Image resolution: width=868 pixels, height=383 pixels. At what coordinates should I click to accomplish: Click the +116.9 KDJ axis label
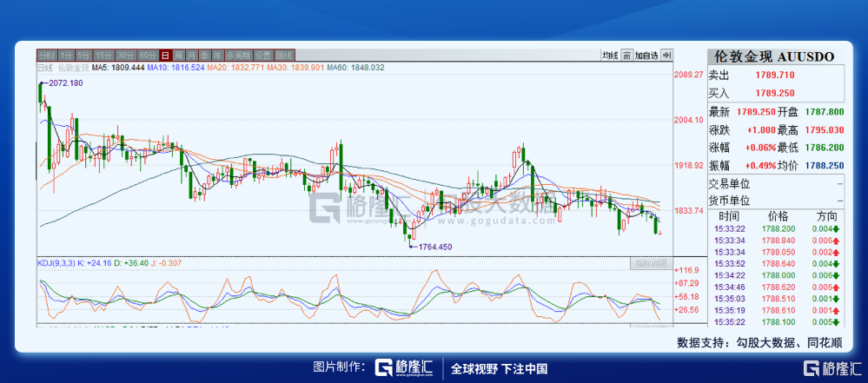[687, 271]
